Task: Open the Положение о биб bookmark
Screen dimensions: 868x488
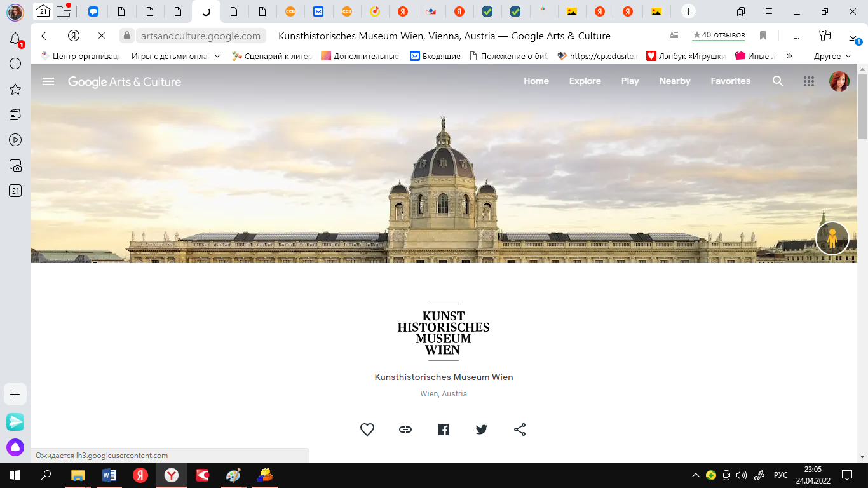Action: pyautogui.click(x=508, y=56)
